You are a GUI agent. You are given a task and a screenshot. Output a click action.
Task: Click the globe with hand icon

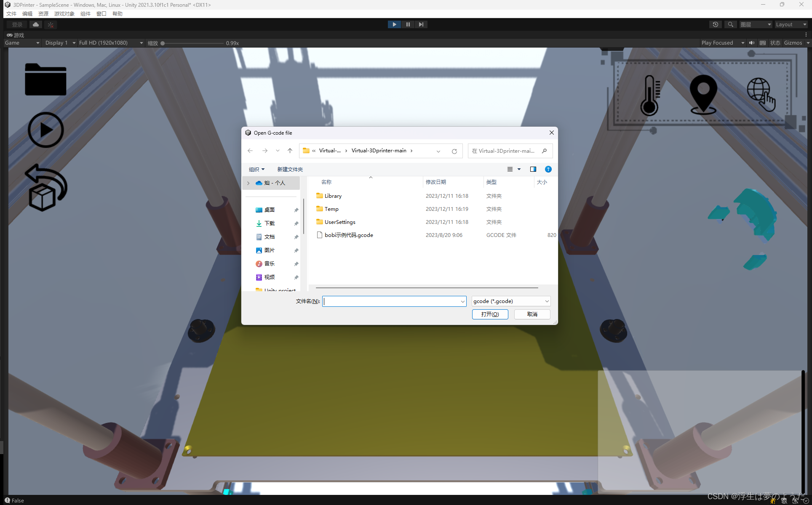pyautogui.click(x=761, y=94)
